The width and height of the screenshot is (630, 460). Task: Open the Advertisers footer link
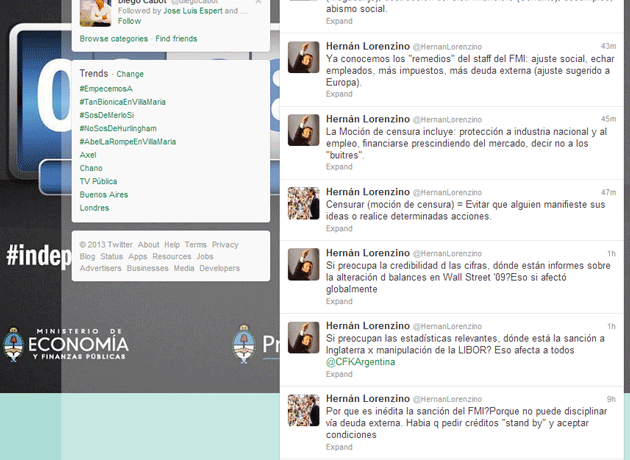point(100,268)
